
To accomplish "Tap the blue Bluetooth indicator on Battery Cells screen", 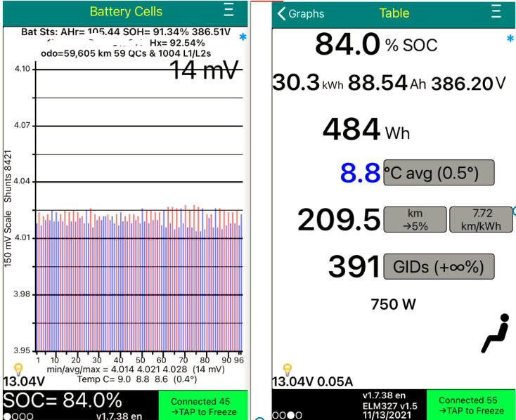I will click(x=243, y=37).
